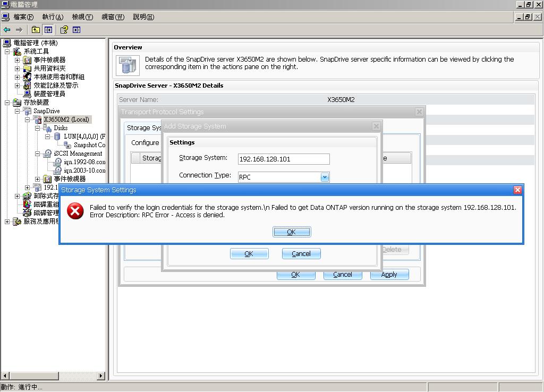
Task: Click the Disks icon in tree
Action: click(47, 128)
